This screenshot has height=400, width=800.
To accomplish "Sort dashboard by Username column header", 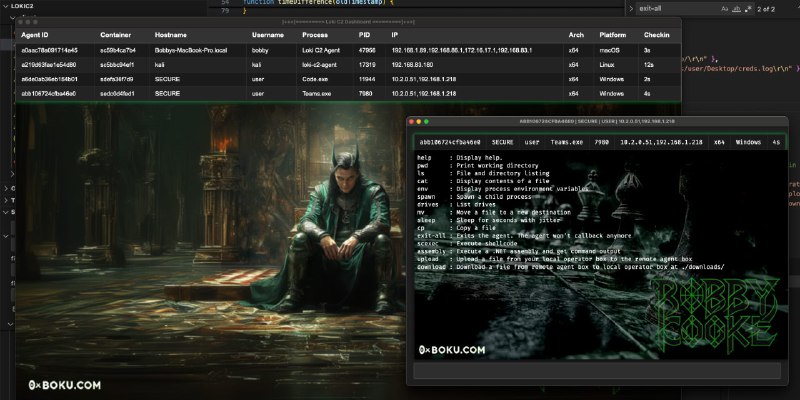I will (267, 35).
